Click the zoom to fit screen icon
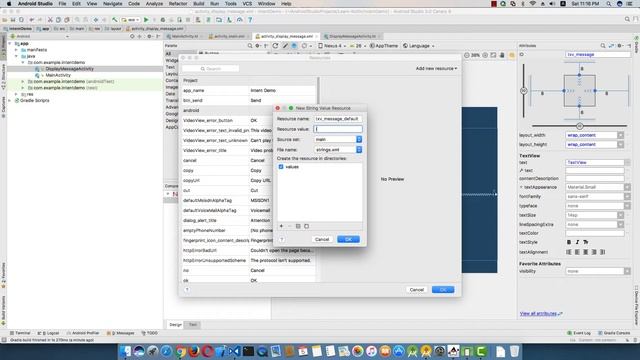The image size is (640, 360). (x=493, y=55)
